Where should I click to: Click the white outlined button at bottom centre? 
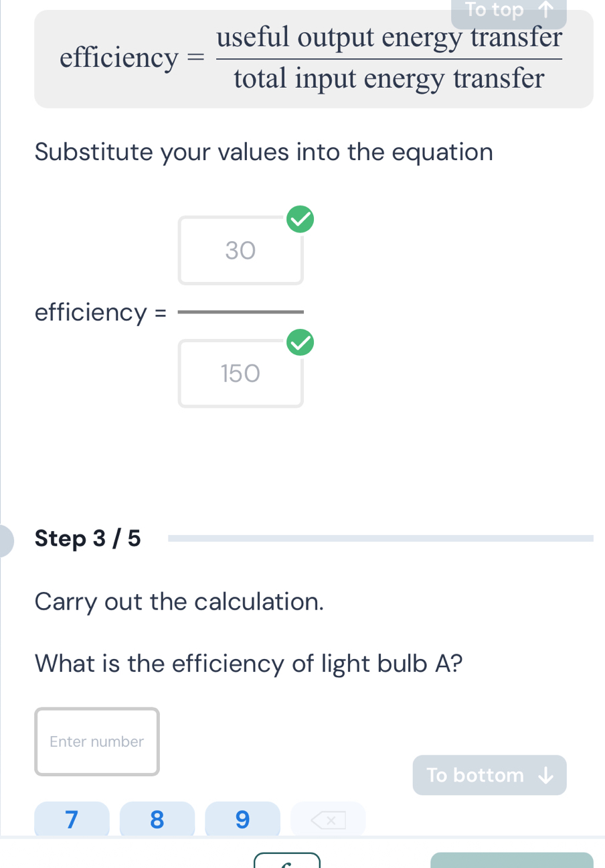pos(286,860)
